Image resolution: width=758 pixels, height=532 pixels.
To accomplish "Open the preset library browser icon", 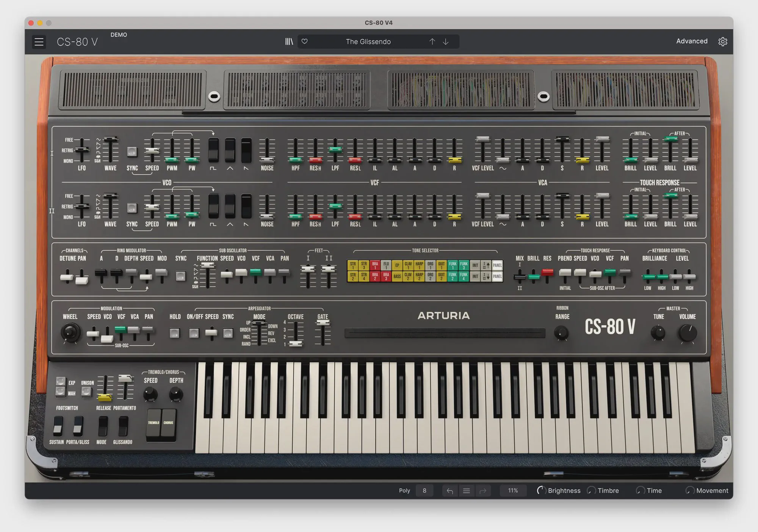I will (x=289, y=42).
